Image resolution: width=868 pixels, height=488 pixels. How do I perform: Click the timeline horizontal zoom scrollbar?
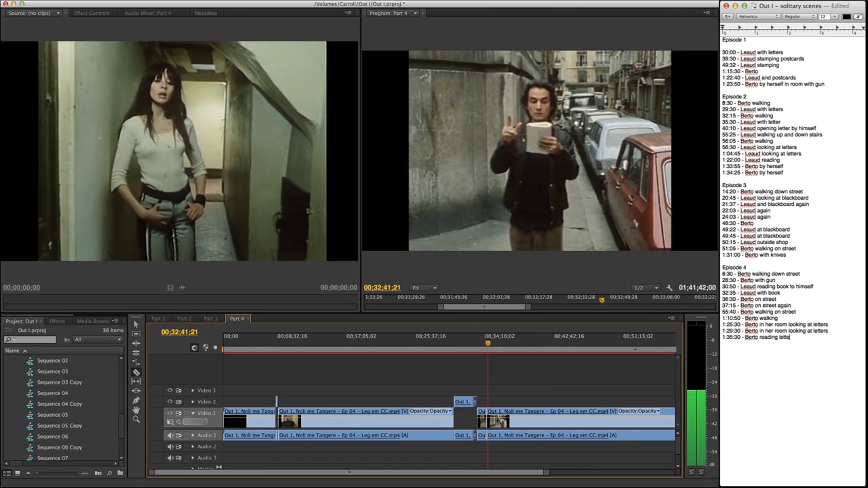[x=349, y=472]
